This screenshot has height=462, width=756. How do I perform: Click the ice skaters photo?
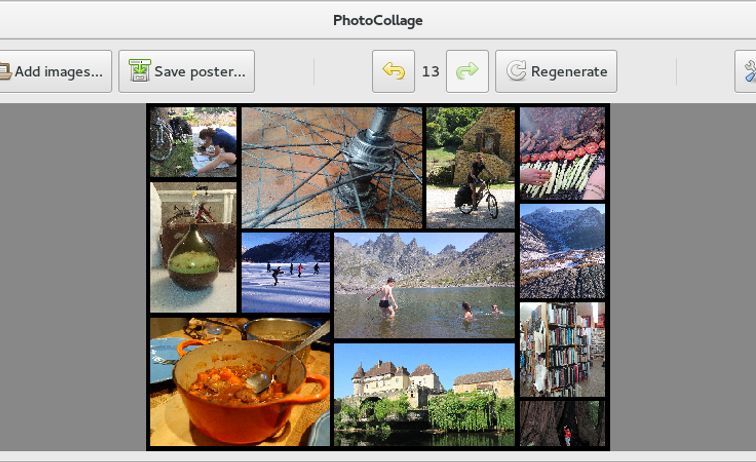coord(285,272)
